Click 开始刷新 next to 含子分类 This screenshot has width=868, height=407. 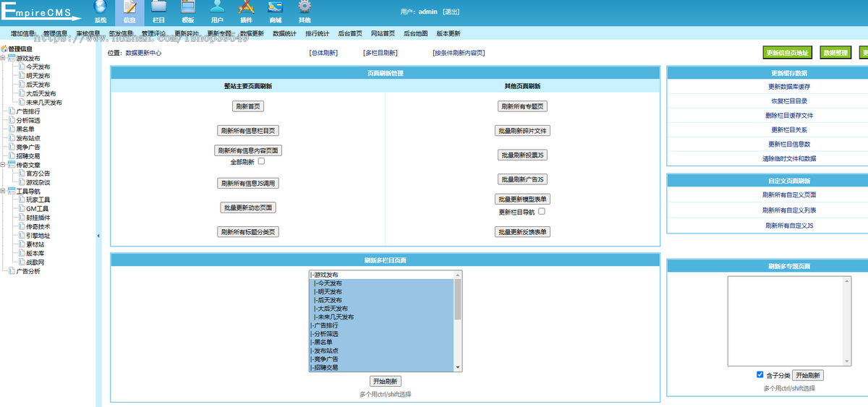click(808, 375)
